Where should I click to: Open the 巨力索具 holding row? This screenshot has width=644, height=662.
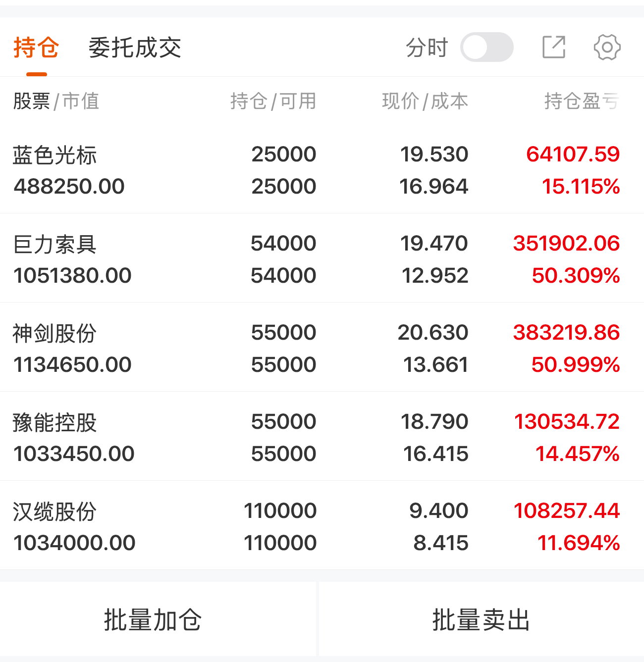point(322,258)
